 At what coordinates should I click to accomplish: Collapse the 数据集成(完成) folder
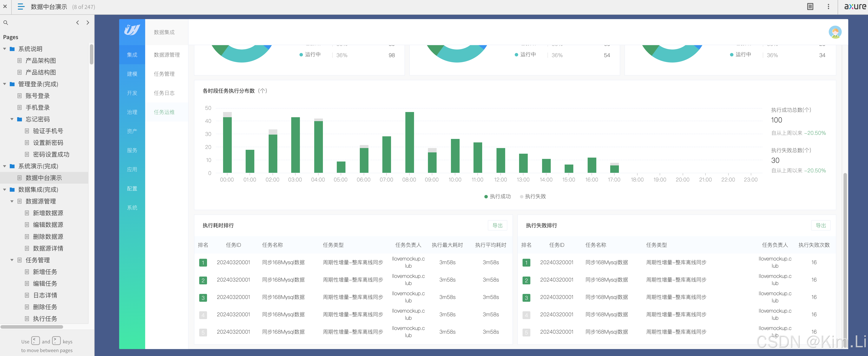(x=5, y=190)
